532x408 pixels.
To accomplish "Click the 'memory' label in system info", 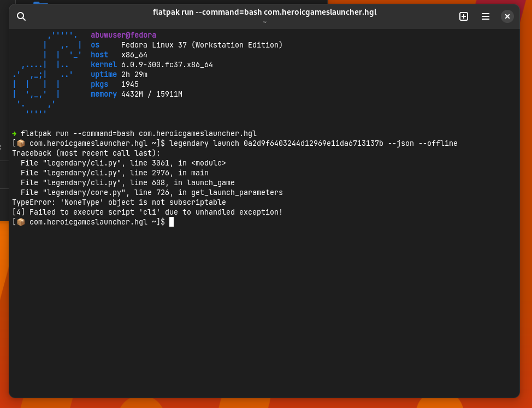I will [x=104, y=94].
